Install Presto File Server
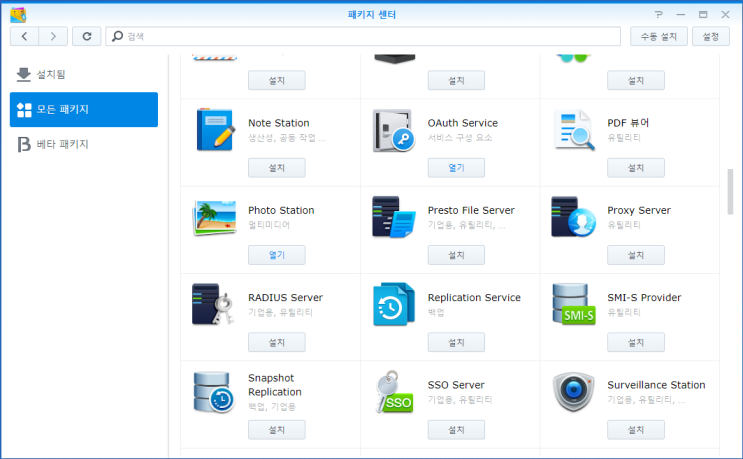The width and height of the screenshot is (743, 459). [456, 255]
